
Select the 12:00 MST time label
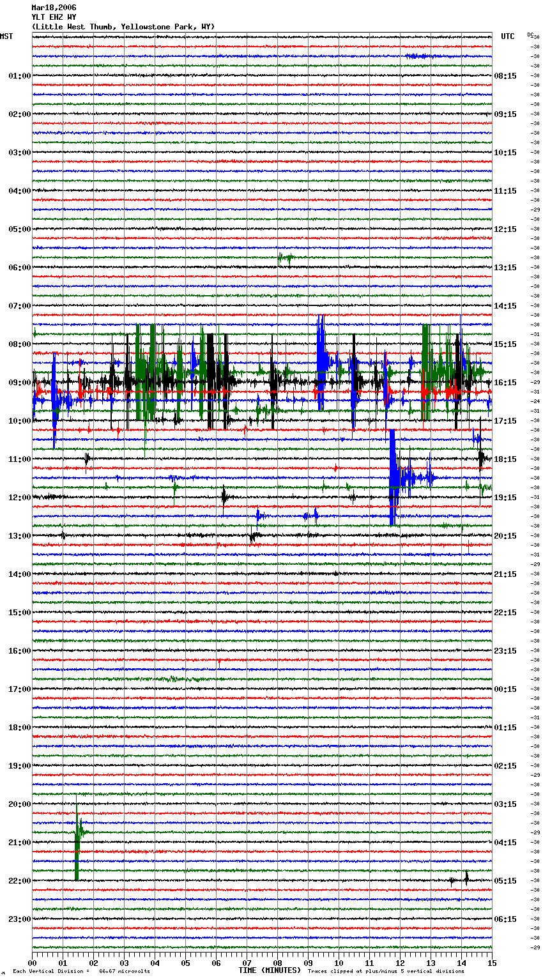coord(20,498)
